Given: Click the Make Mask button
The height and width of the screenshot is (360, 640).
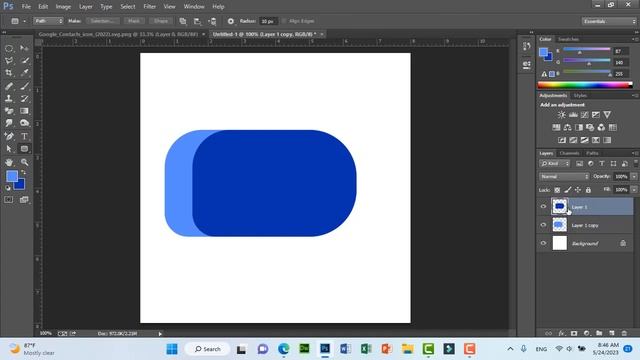Looking at the screenshot, I should tap(133, 21).
